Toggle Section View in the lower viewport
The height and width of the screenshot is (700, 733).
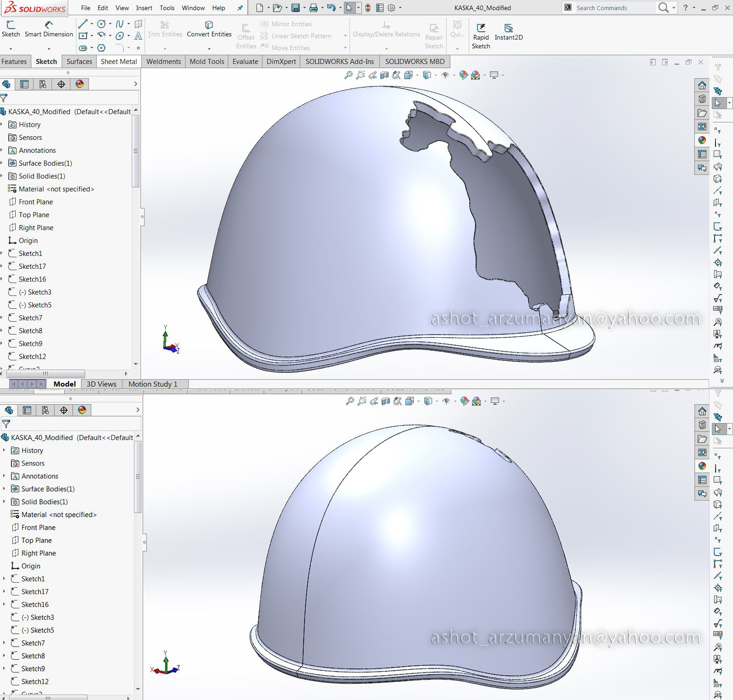(x=386, y=401)
